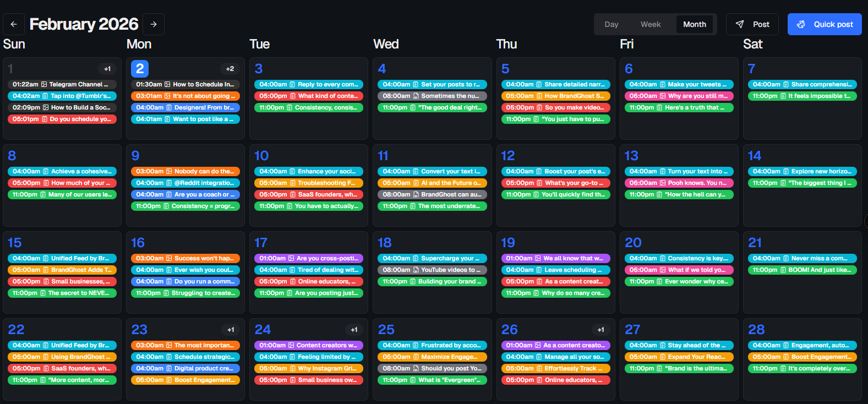The width and height of the screenshot is (868, 404).
Task: Open "So you make video" post
Action: (x=556, y=107)
